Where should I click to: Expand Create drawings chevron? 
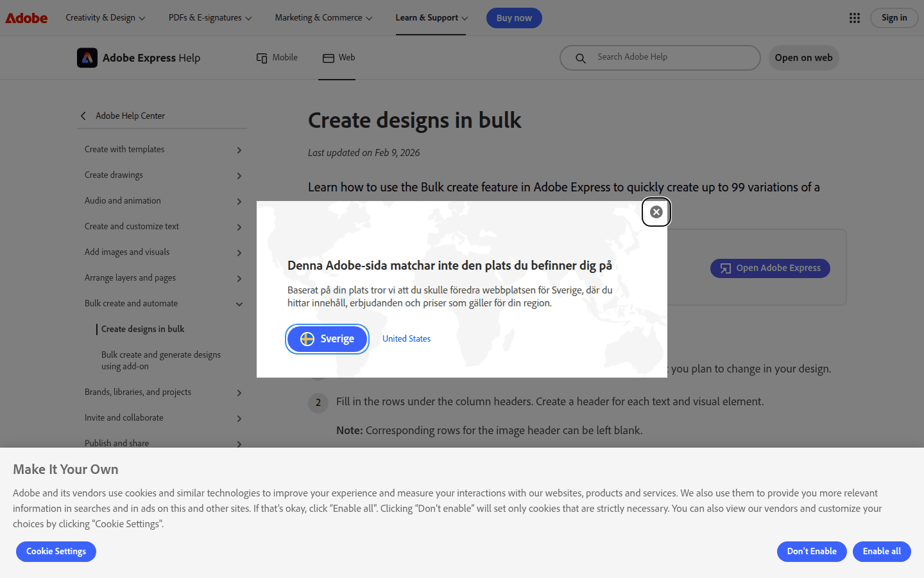point(239,176)
